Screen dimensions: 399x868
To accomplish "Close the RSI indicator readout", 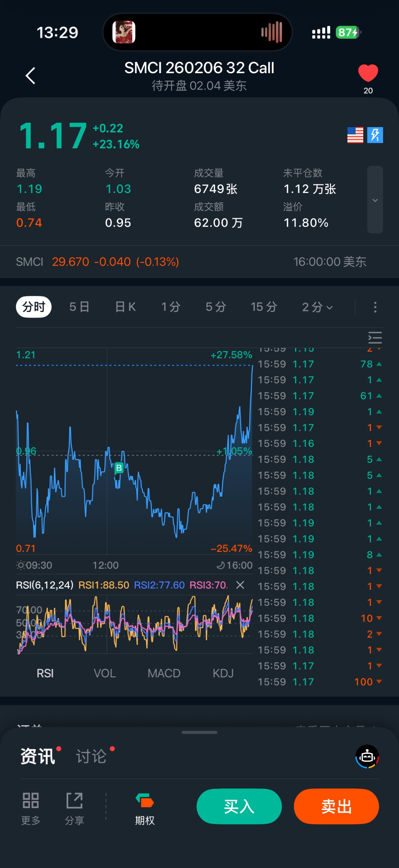I will 240,585.
